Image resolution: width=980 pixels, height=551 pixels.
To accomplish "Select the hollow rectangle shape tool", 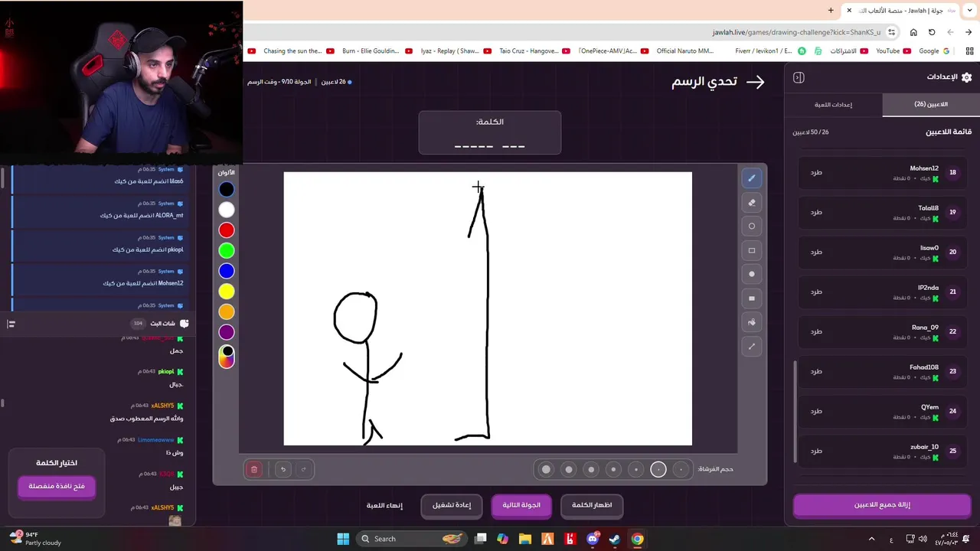I will (x=751, y=250).
